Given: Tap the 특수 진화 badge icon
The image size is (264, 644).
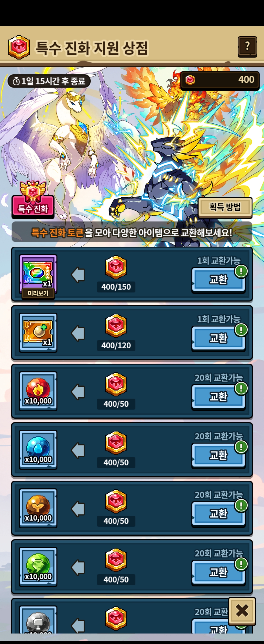Looking at the screenshot, I should [x=33, y=199].
